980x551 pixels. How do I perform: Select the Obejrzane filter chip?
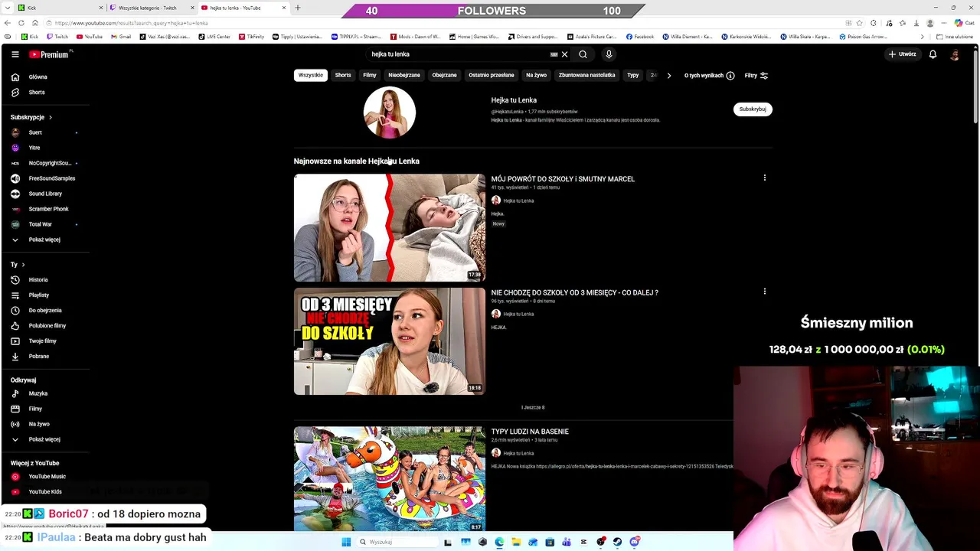pyautogui.click(x=444, y=75)
